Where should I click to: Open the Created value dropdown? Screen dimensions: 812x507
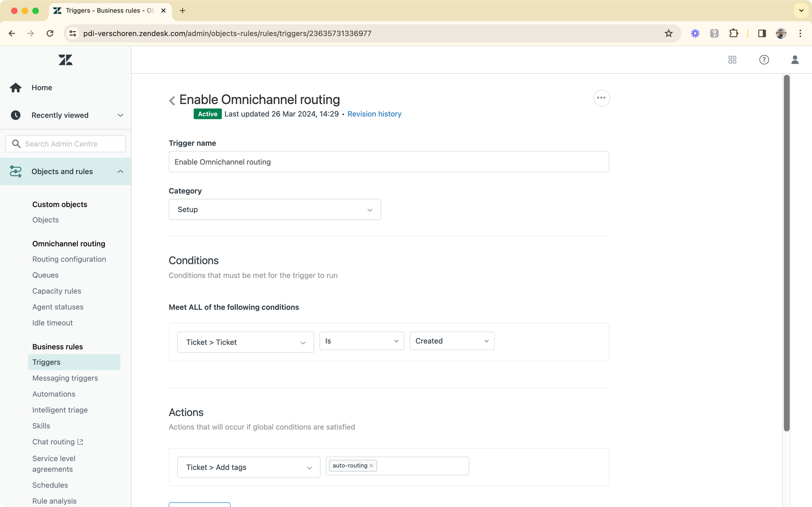pos(451,341)
